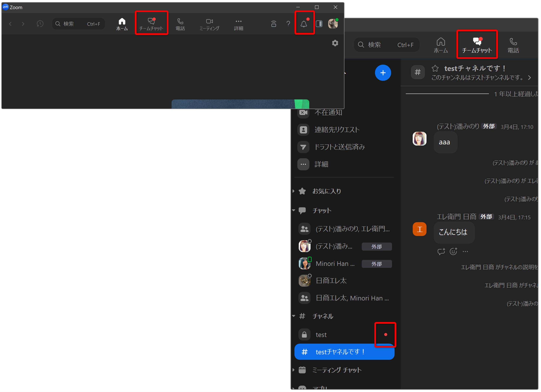The image size is (541, 392).
Task: Expand the お気に入り section
Action: click(294, 191)
